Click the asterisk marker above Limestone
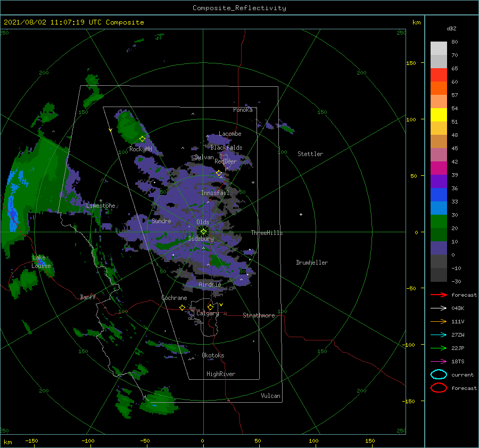The height and width of the screenshot is (448, 479). click(x=101, y=201)
